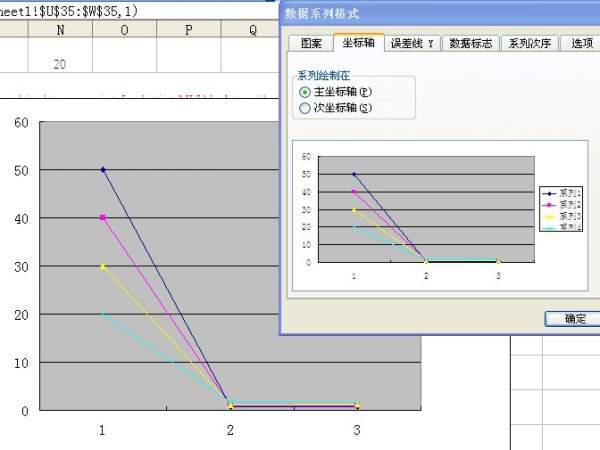Click the category axis label 2
The width and height of the screenshot is (600, 450).
coord(230,430)
